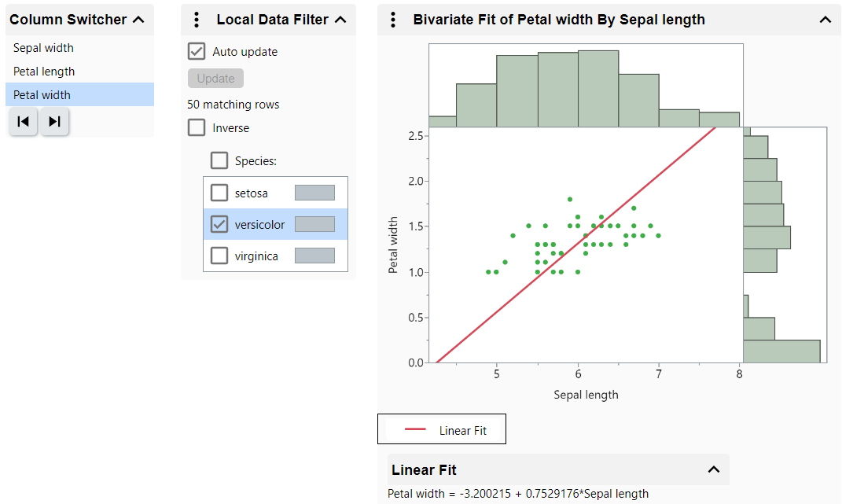Select Sepal width in Column Switcher

[43, 48]
